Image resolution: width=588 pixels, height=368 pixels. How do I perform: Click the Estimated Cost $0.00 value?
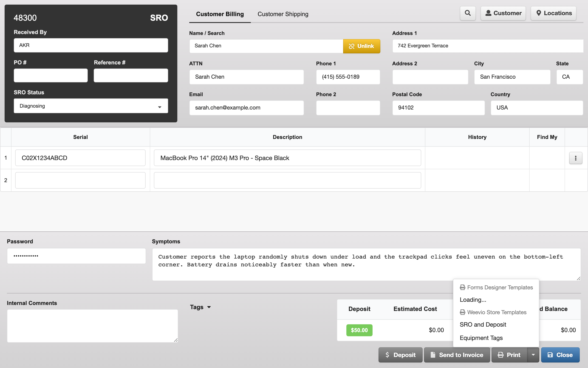[x=436, y=330]
